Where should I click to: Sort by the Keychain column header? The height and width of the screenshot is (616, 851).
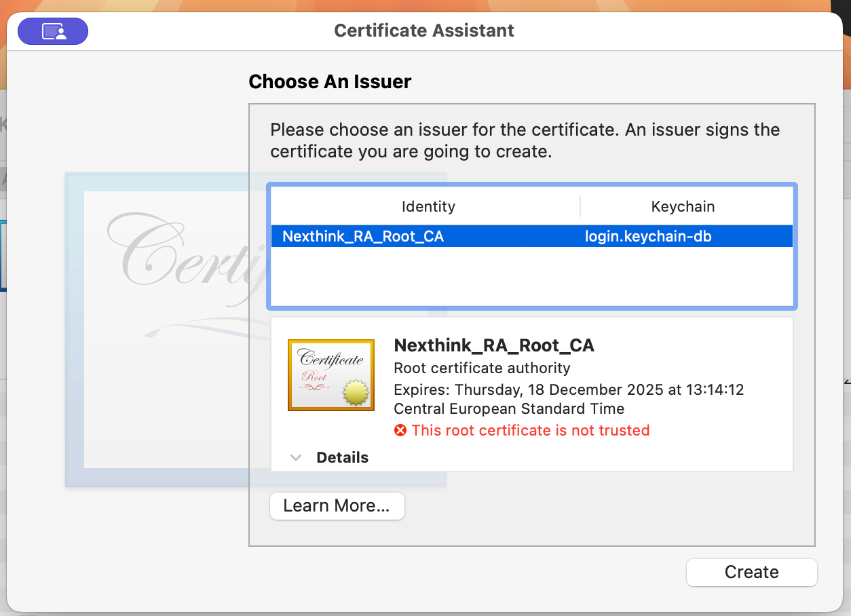(683, 206)
